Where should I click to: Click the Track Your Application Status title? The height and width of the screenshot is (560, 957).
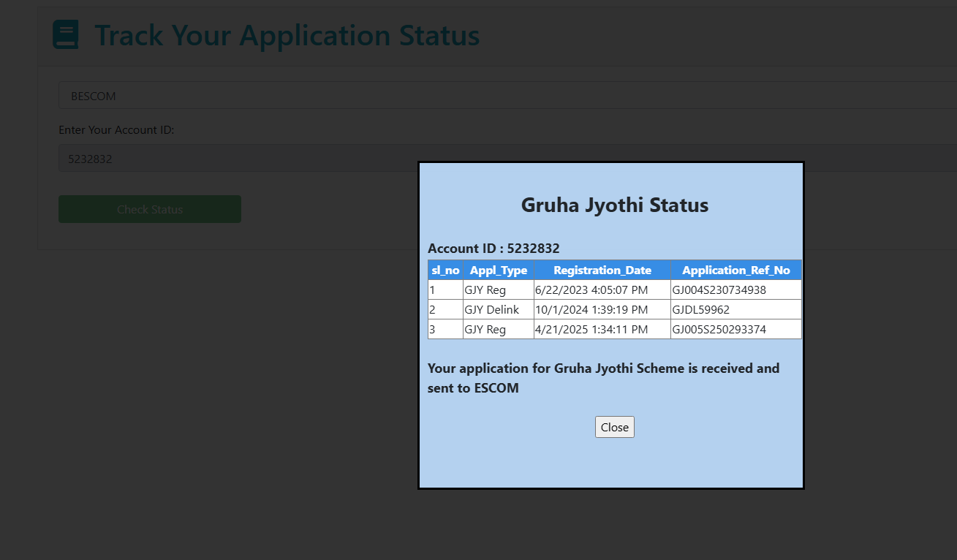click(287, 35)
